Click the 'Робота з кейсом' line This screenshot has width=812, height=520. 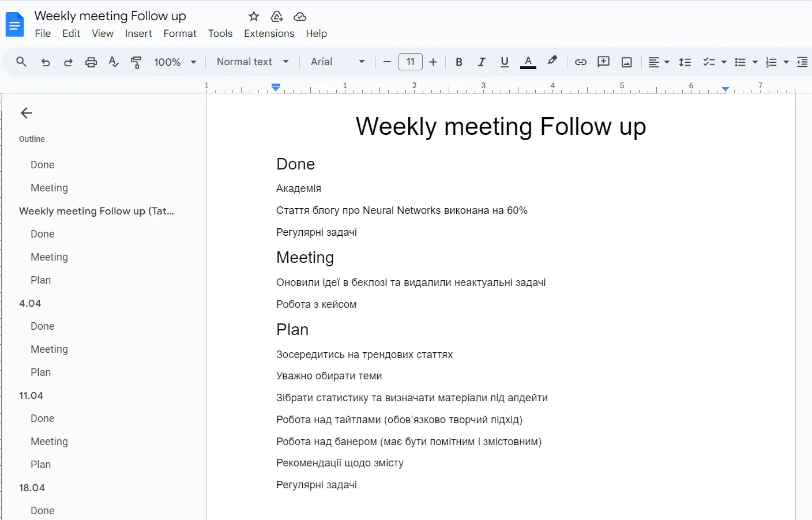pyautogui.click(x=316, y=304)
